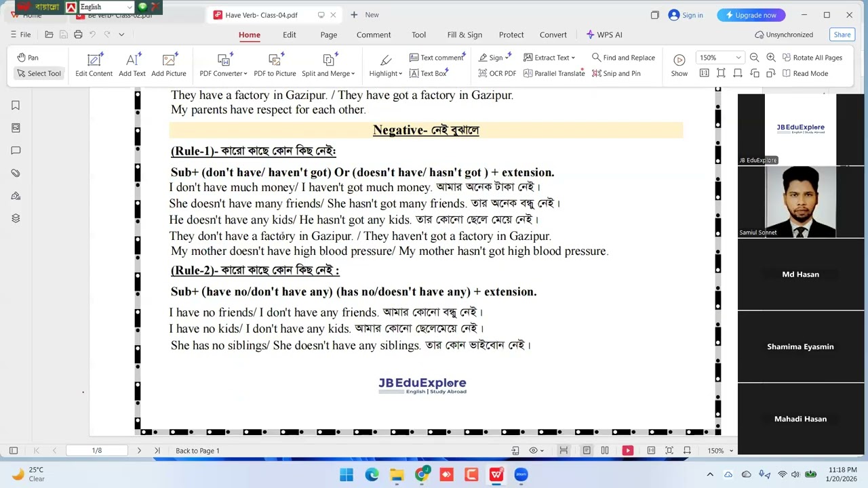Go to next page
The image size is (868, 488).
pos(139,451)
